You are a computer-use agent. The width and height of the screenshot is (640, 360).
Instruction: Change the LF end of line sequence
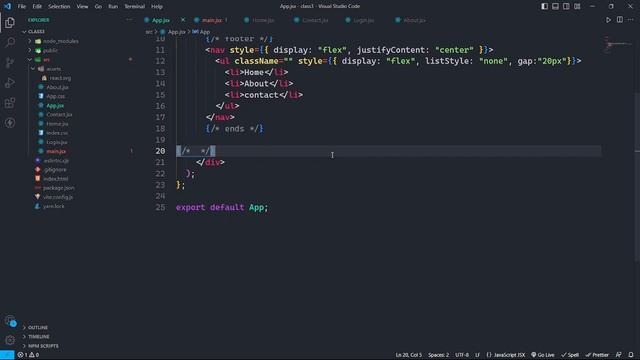477,355
